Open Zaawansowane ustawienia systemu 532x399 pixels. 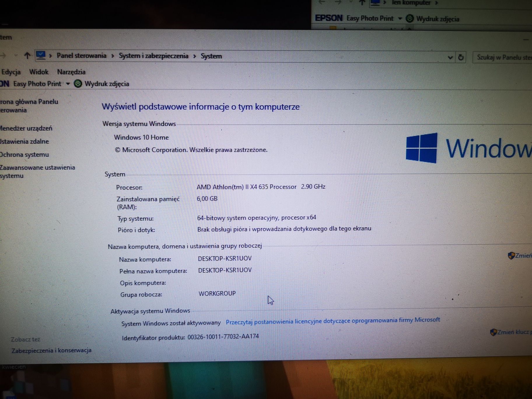37,171
